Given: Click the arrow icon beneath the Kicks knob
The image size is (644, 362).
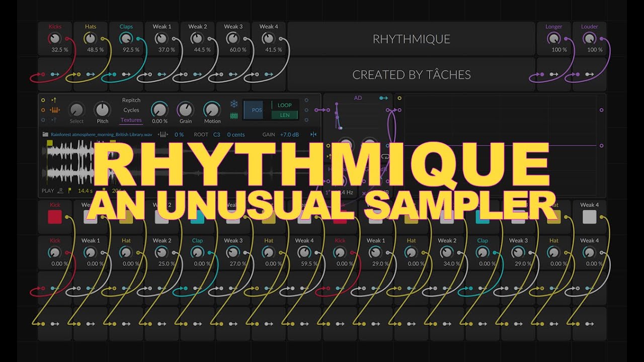Looking at the screenshot, I should pyautogui.click(x=54, y=74).
